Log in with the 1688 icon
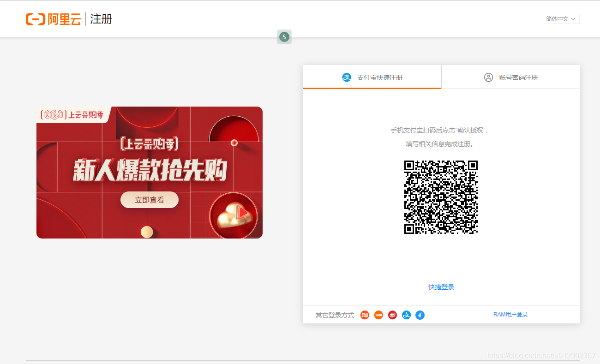Image resolution: width=600 pixels, height=364 pixels. (378, 315)
